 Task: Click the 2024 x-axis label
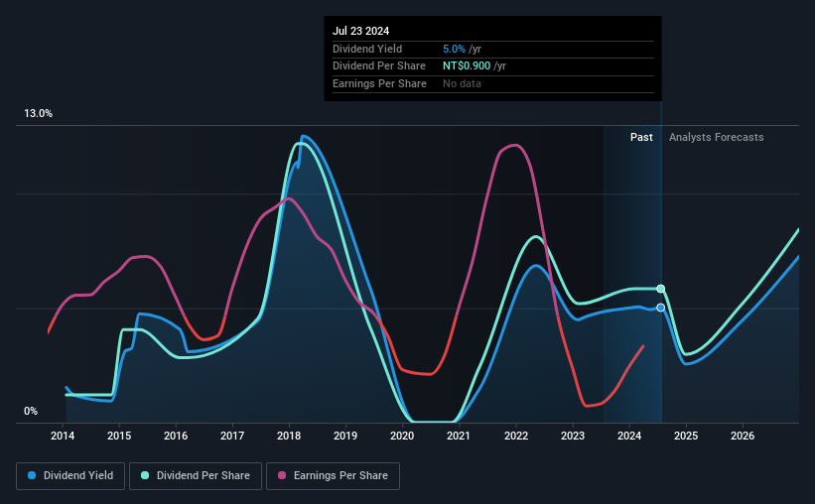click(x=629, y=436)
